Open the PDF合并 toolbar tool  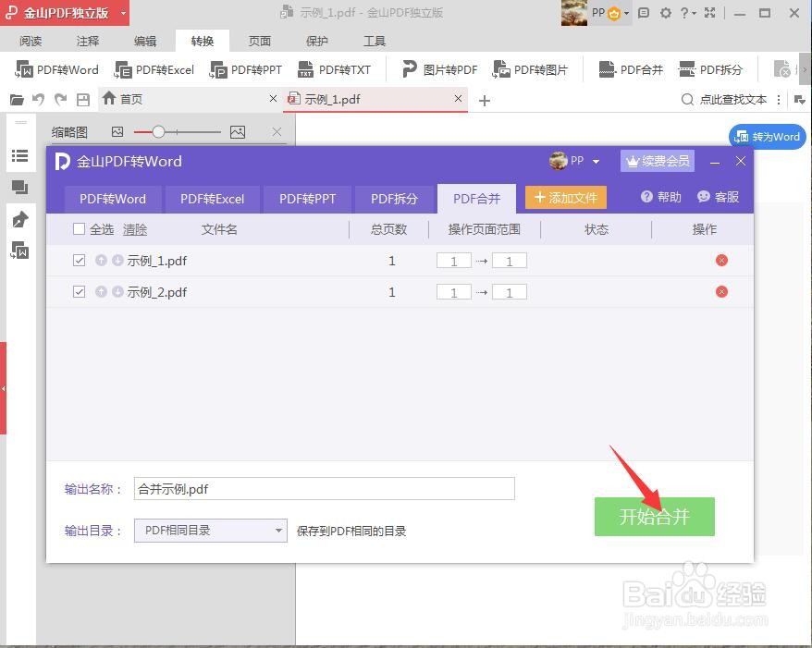point(631,69)
